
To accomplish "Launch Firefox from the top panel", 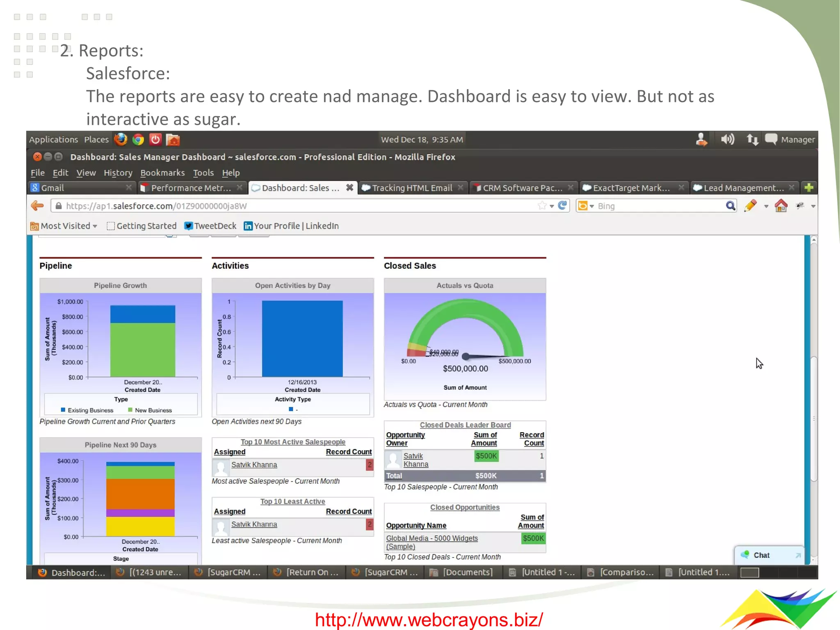I will [121, 140].
